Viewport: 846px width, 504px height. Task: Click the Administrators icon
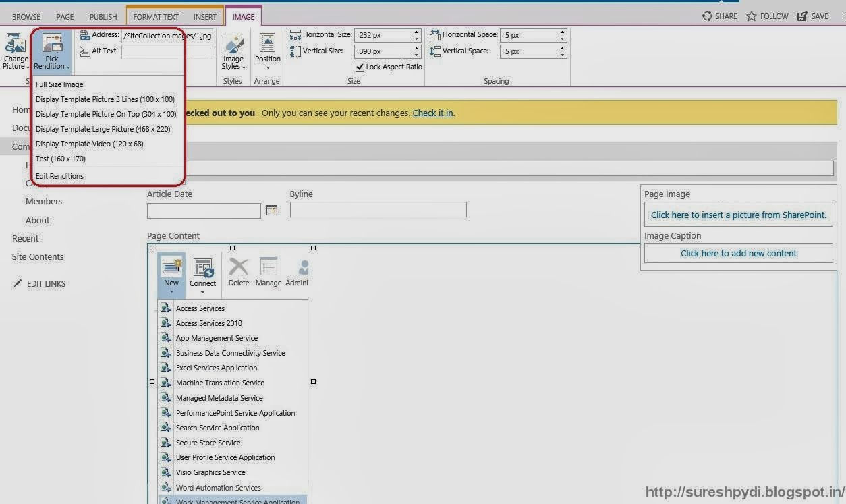coord(304,267)
